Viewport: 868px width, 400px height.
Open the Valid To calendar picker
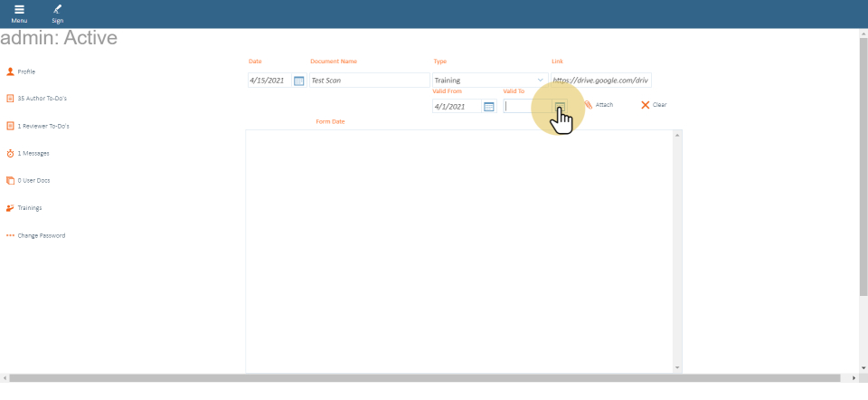click(560, 107)
